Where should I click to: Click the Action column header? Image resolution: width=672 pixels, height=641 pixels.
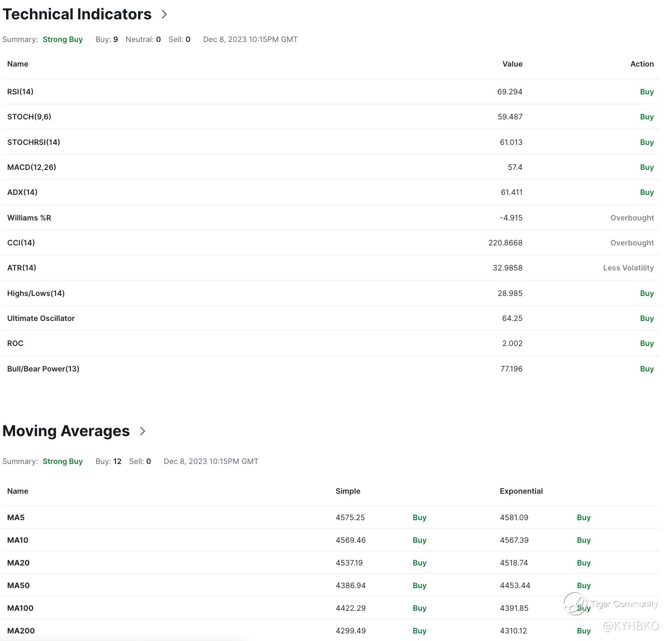click(x=642, y=64)
